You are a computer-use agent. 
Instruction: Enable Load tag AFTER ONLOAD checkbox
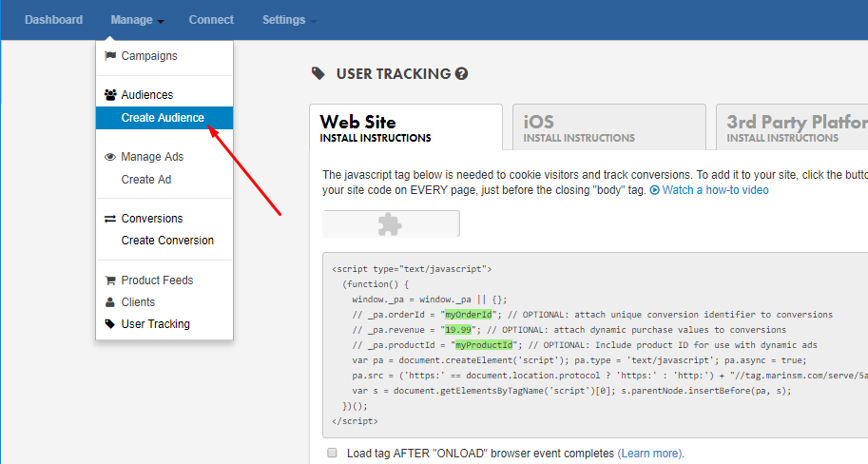point(332,453)
